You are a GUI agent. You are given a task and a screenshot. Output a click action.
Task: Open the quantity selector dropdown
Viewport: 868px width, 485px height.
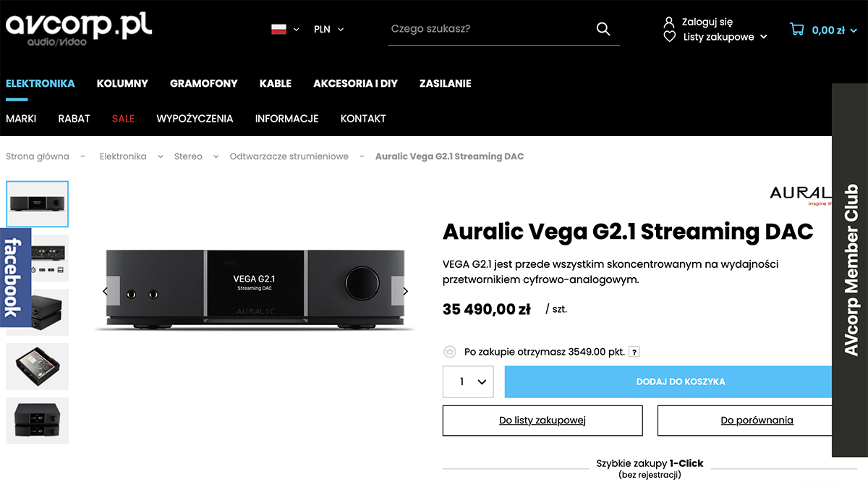[x=468, y=381]
